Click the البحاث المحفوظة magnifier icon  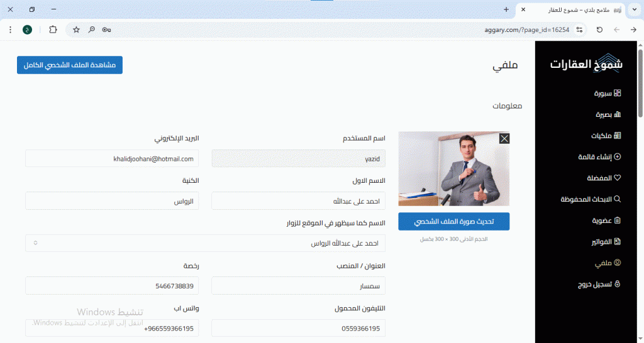(617, 199)
